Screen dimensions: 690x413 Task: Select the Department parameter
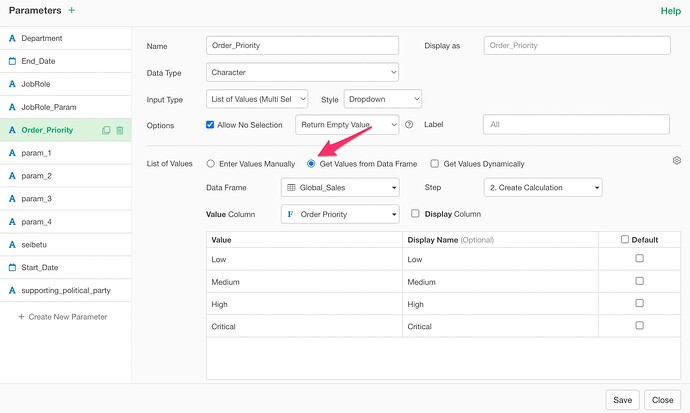(x=66, y=38)
